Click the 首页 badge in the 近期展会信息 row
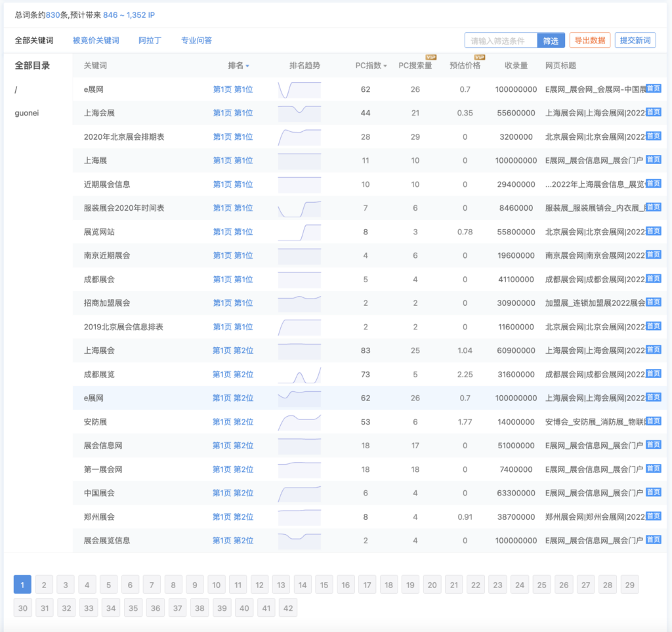 pos(653,184)
